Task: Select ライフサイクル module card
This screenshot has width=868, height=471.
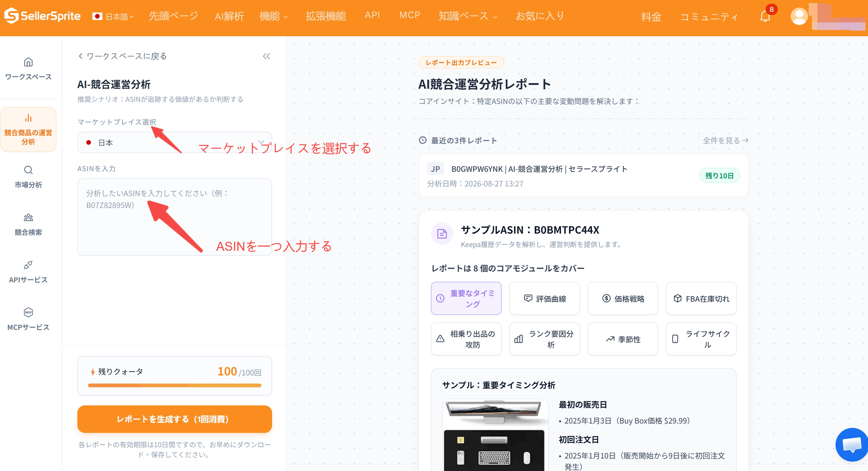Action: [x=701, y=339]
